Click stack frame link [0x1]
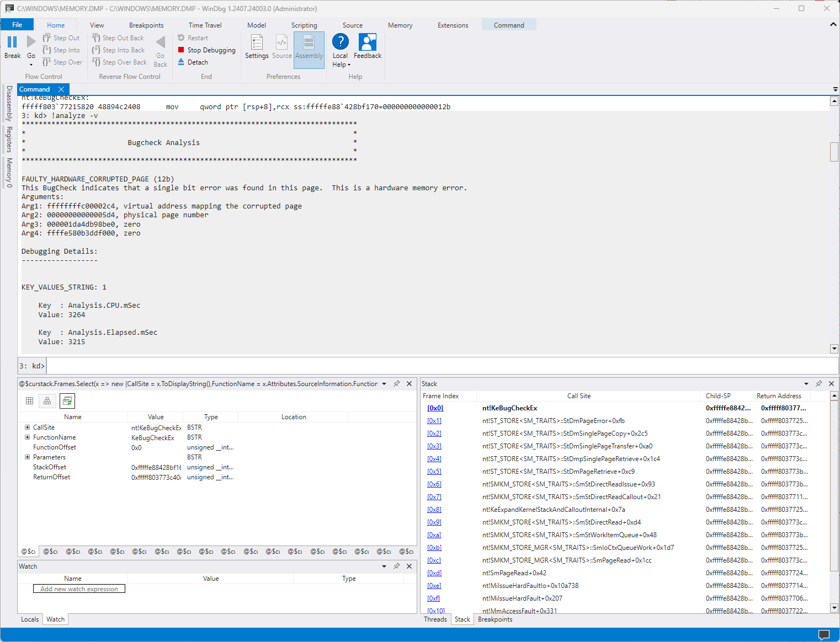 434,421
